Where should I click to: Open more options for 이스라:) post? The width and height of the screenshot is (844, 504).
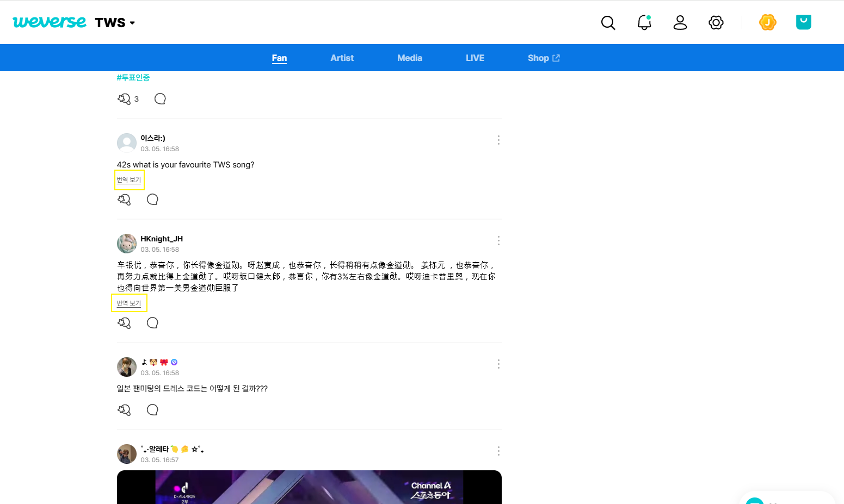[498, 140]
